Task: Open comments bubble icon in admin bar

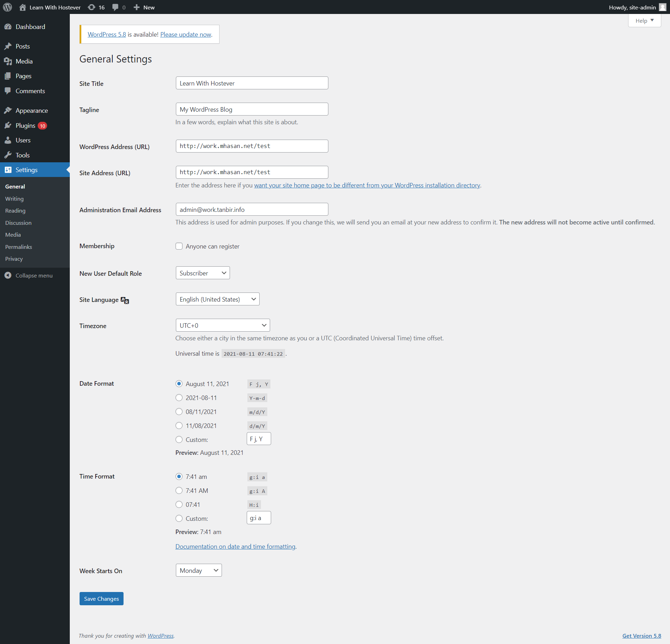Action: (115, 7)
